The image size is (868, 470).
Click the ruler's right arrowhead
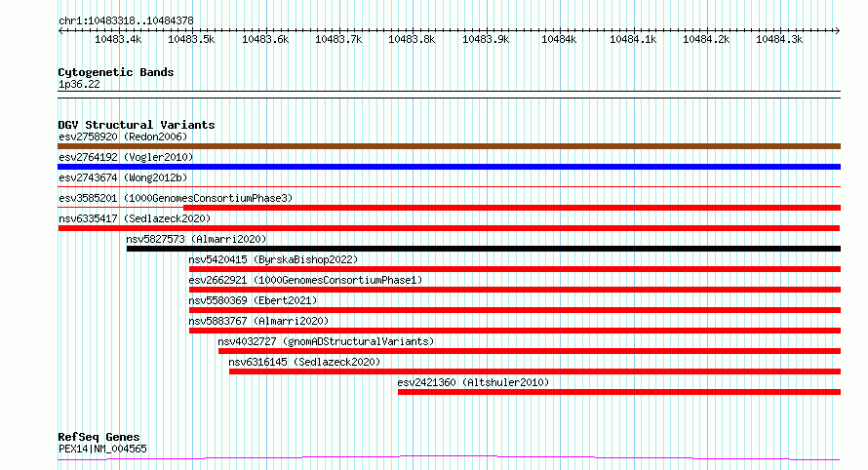tap(837, 31)
